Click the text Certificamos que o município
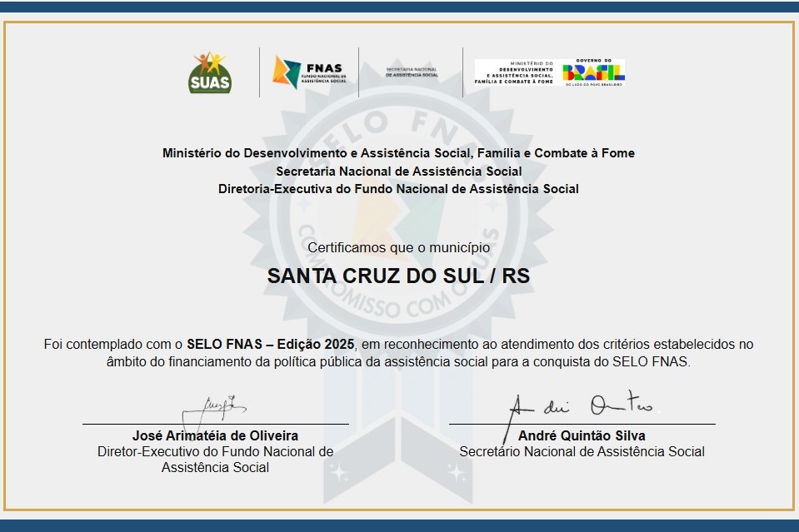Screen dimensions: 799x532 [x=398, y=247]
